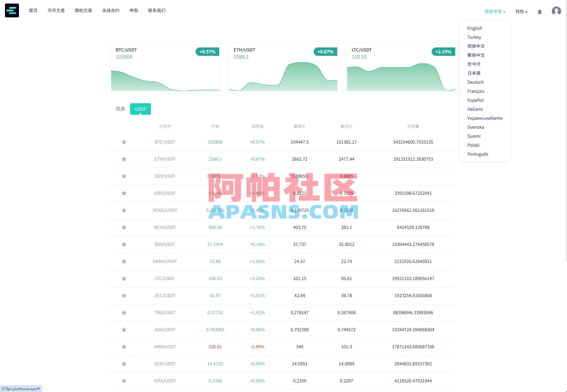This screenshot has height=392, width=567.
Task: Open the LTC/USDT trading pair link
Action: [x=165, y=278]
